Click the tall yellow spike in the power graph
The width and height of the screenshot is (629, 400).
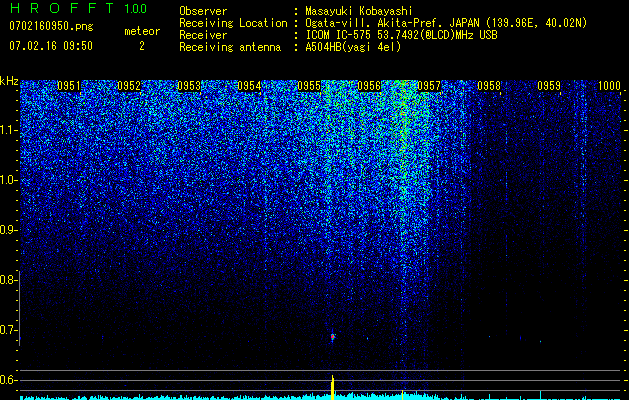pos(333,388)
